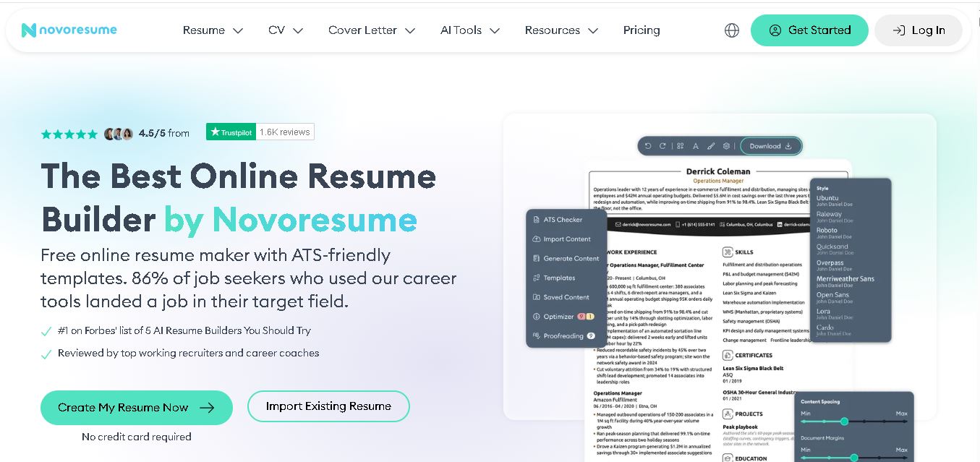The width and height of the screenshot is (980, 462).
Task: Click the color brush icon in preview toolbar
Action: 711,146
